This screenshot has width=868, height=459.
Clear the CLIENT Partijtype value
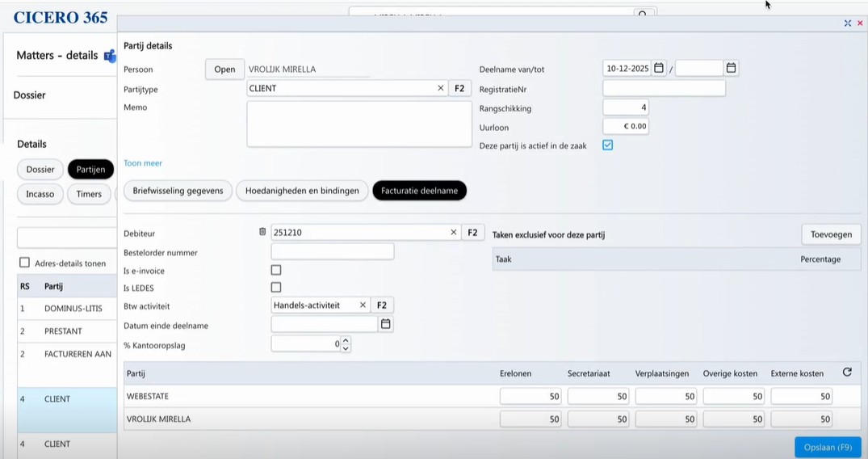tap(441, 88)
